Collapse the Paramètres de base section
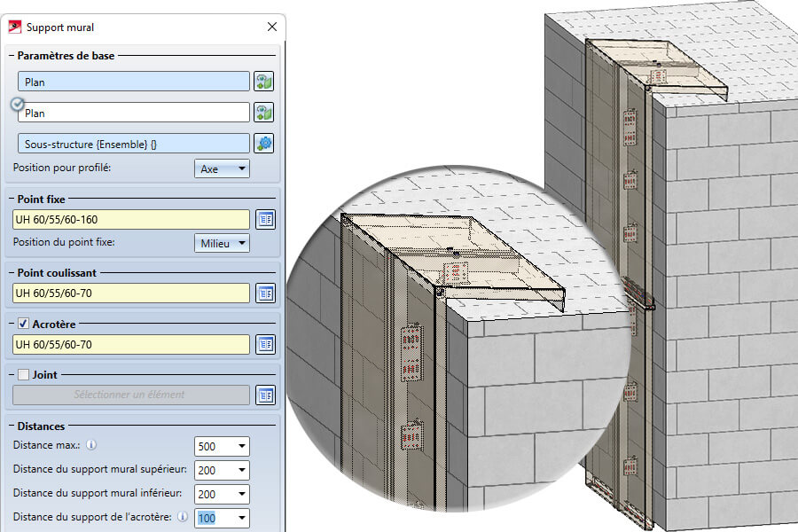This screenshot has height=532, width=798. tap(12, 56)
